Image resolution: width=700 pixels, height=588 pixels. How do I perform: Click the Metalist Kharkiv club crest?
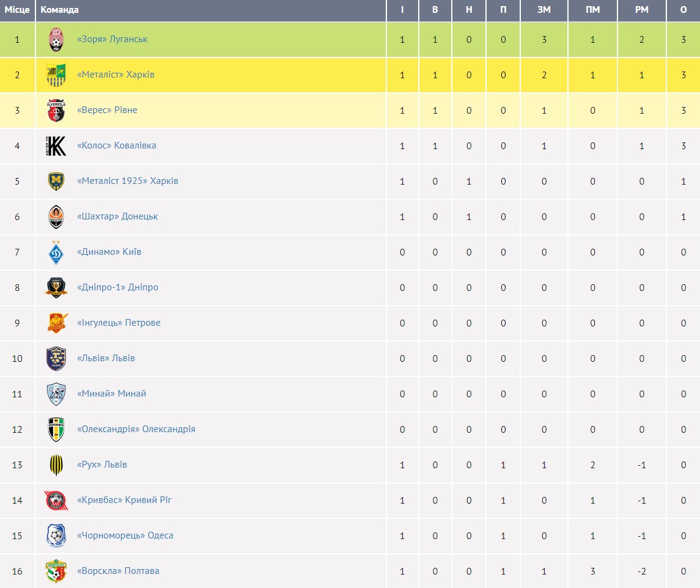[56, 75]
